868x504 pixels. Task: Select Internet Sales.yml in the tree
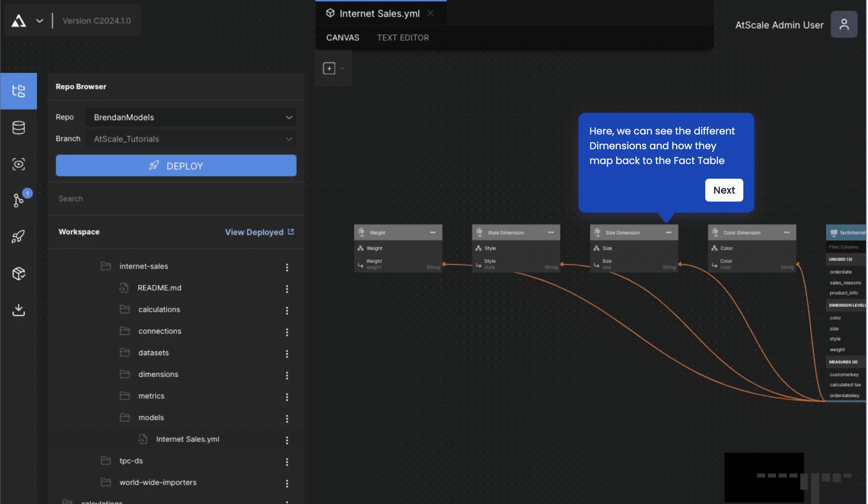coord(188,439)
